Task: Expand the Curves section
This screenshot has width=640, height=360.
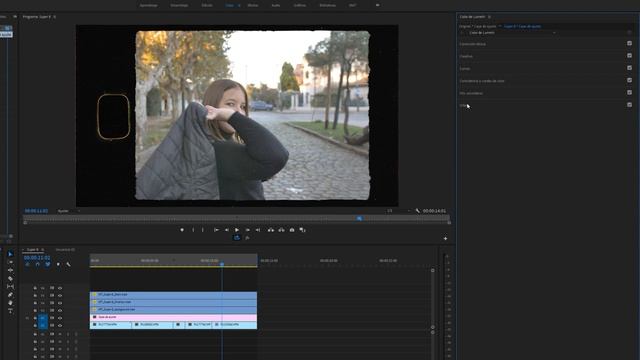Action: 464,68
